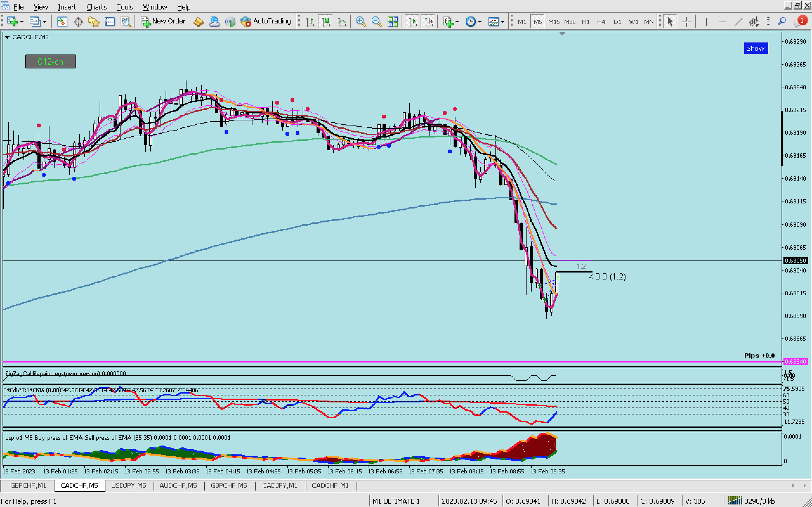Toggle the chart shift button
This screenshot has height=507, width=812.
pos(429,22)
